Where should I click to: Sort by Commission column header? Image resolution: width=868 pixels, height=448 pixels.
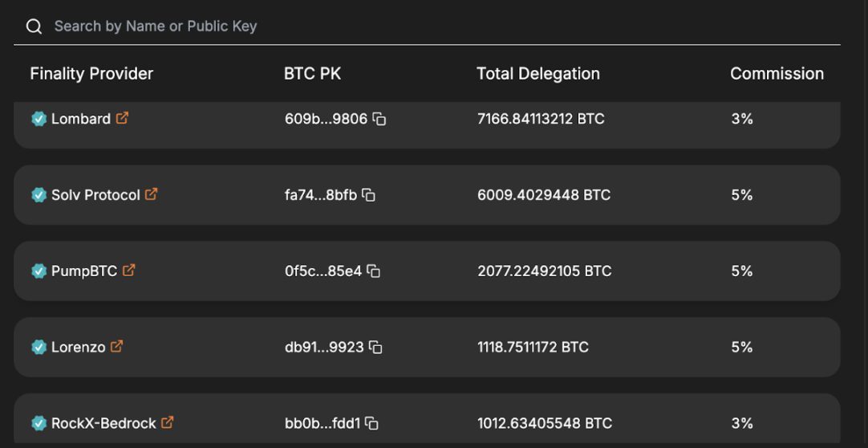777,74
